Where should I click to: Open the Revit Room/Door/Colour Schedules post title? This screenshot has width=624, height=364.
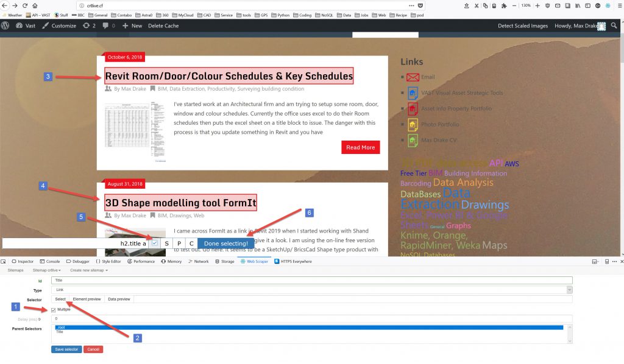229,76
